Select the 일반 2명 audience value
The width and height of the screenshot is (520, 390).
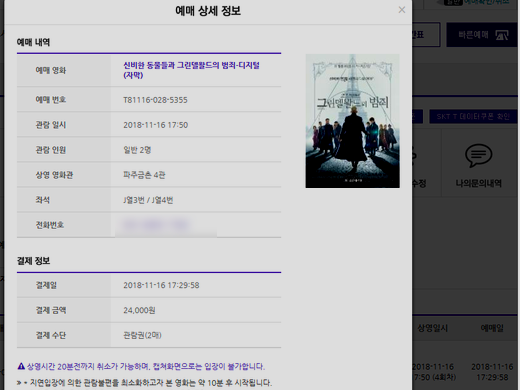click(x=137, y=150)
